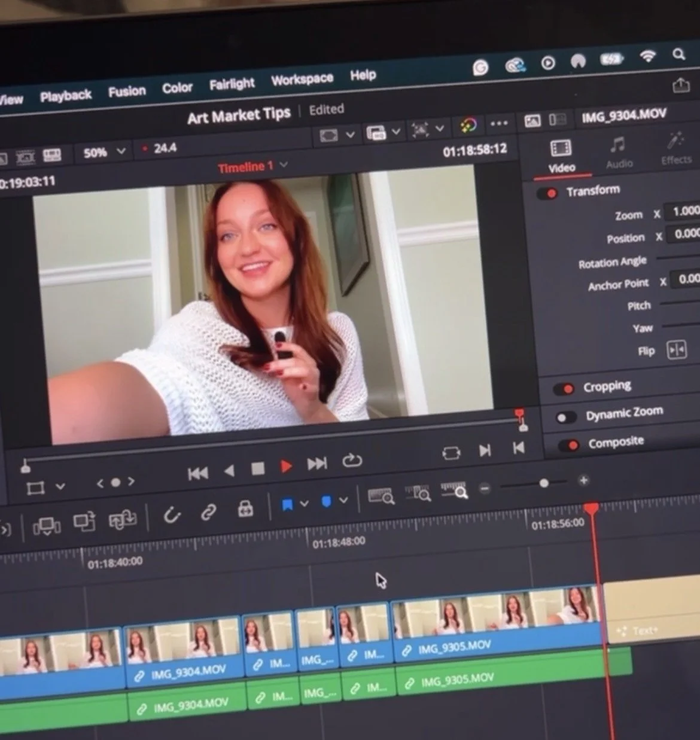This screenshot has width=700, height=740.
Task: Click the full extent zoom icon
Action: coord(381,497)
